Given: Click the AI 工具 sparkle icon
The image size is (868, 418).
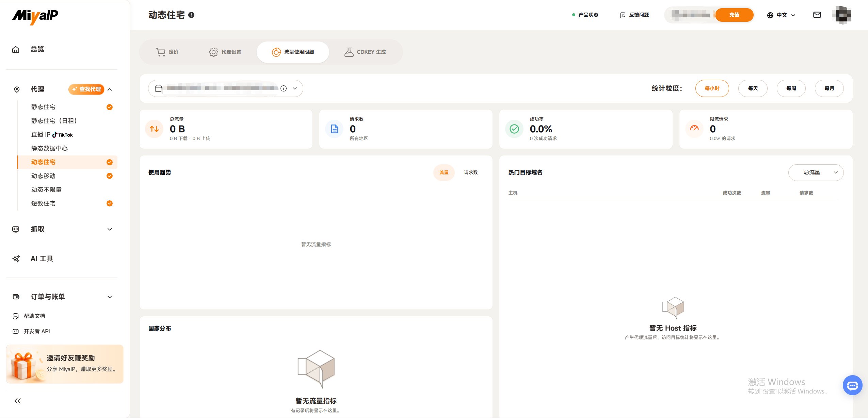Looking at the screenshot, I should tap(16, 259).
